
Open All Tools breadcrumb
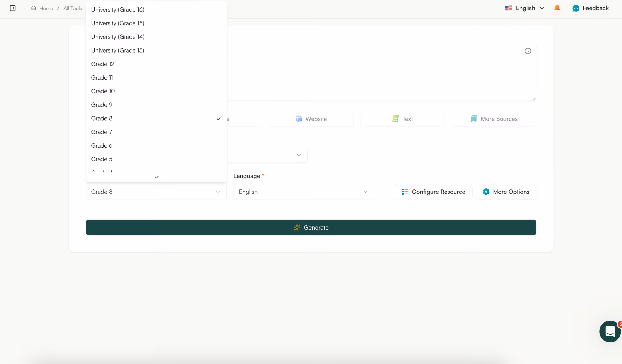(72, 8)
